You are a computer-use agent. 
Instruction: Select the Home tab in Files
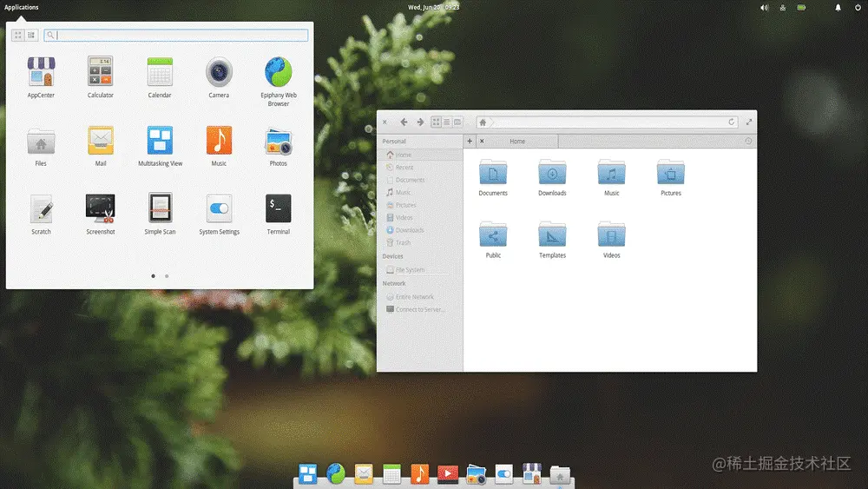click(517, 142)
